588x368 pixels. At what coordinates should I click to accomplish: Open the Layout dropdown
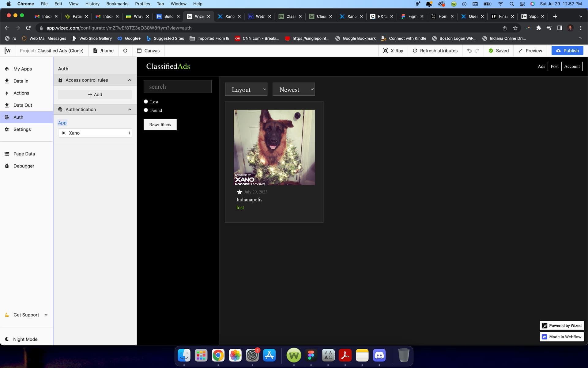(246, 89)
